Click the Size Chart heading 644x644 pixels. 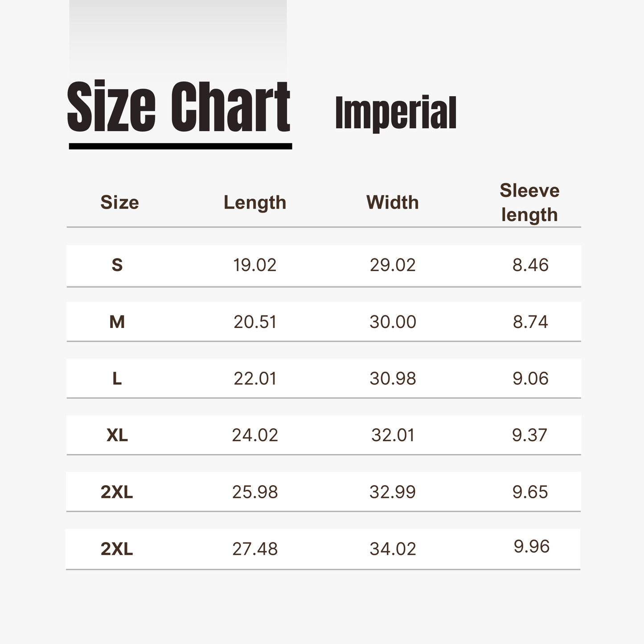pos(179,107)
